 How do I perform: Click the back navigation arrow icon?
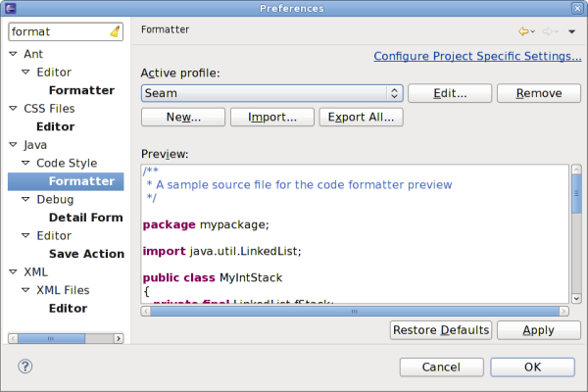click(524, 31)
